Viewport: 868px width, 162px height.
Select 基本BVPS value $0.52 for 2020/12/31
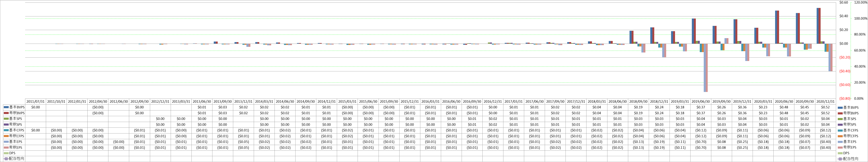[x=826, y=107]
